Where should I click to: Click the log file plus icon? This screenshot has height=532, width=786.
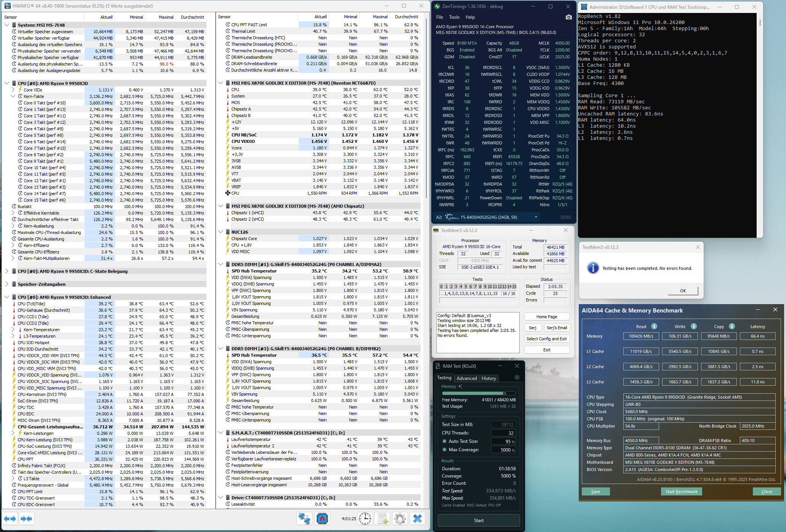(x=382, y=519)
